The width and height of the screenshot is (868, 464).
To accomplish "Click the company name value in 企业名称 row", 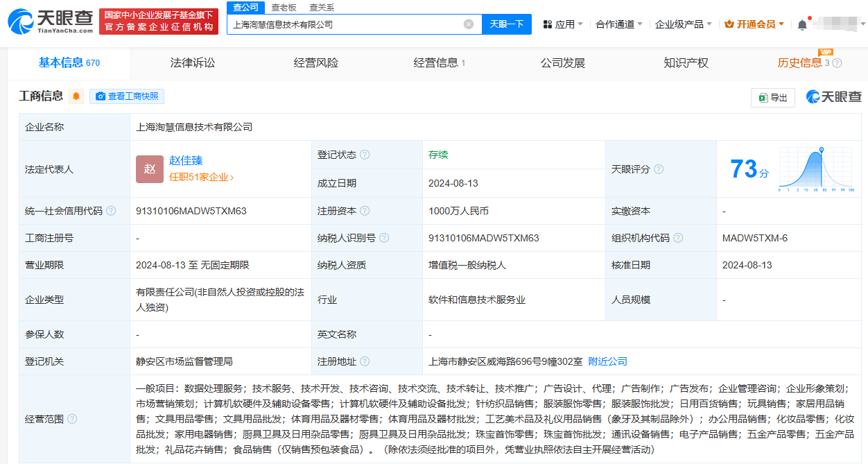I will [x=194, y=127].
